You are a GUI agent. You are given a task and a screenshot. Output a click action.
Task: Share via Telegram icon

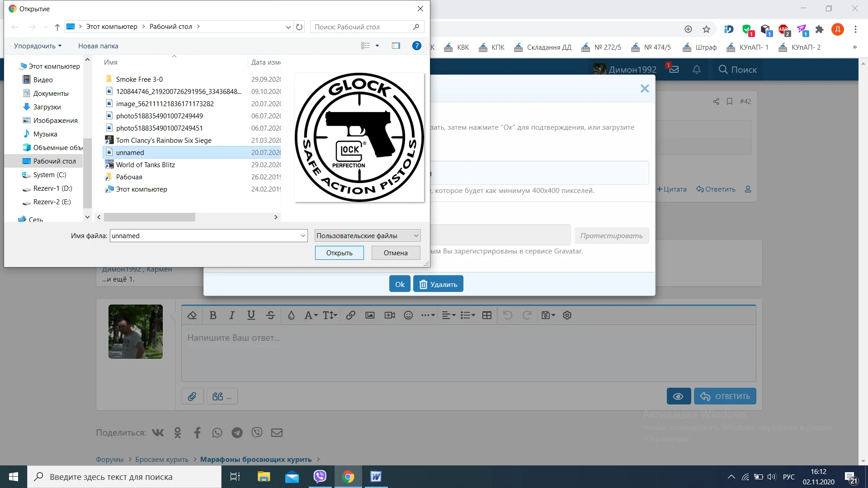237,432
